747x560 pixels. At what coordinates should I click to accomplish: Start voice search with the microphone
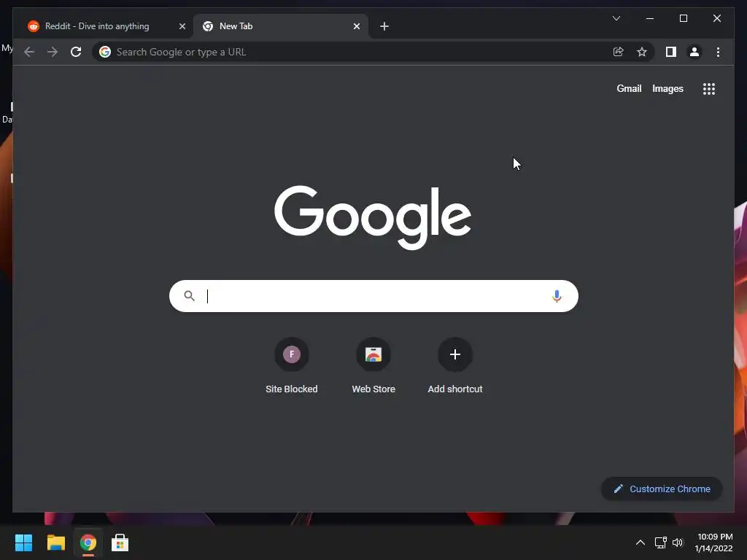pos(557,296)
